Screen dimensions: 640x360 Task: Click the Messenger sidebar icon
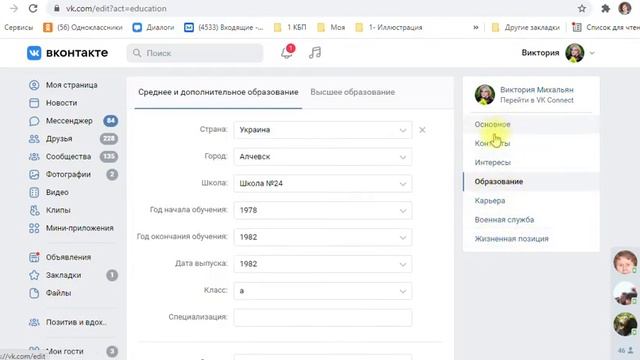(x=34, y=121)
